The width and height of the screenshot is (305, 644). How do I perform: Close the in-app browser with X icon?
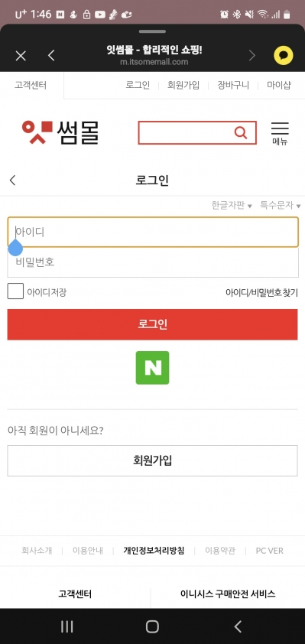pyautogui.click(x=21, y=55)
